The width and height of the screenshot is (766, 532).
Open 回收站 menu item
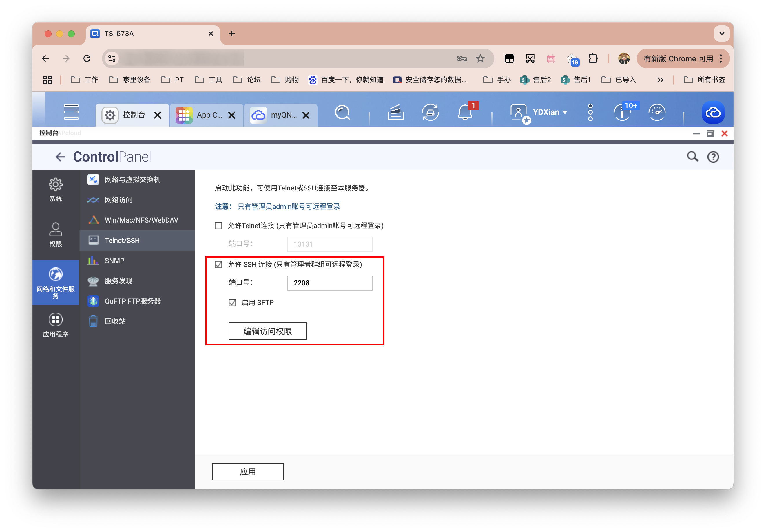137,322
